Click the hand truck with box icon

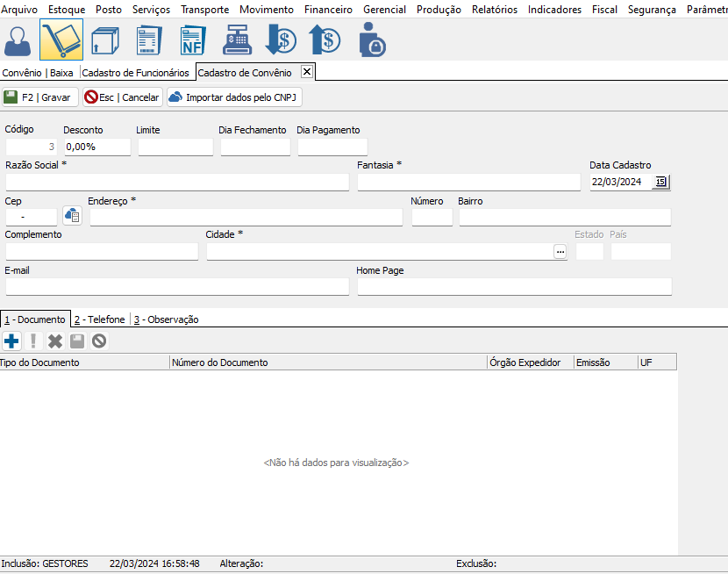coord(61,40)
